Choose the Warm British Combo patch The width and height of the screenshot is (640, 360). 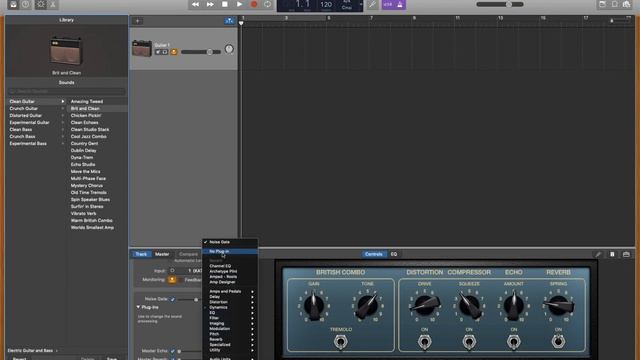91,220
